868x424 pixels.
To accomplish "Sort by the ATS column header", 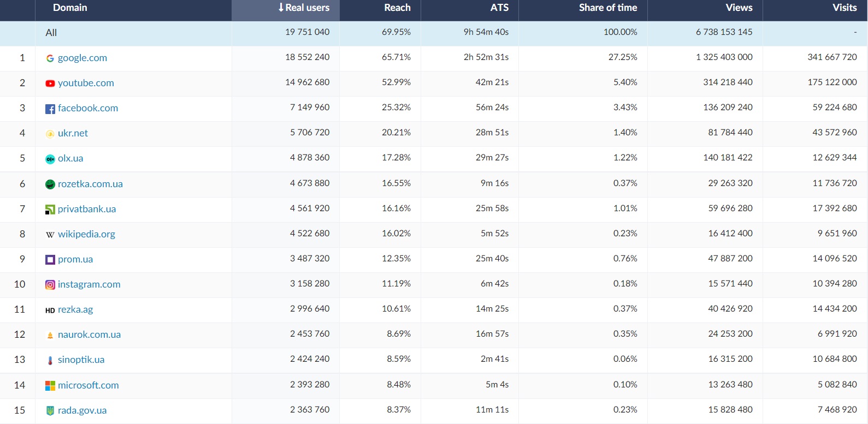I will [499, 8].
